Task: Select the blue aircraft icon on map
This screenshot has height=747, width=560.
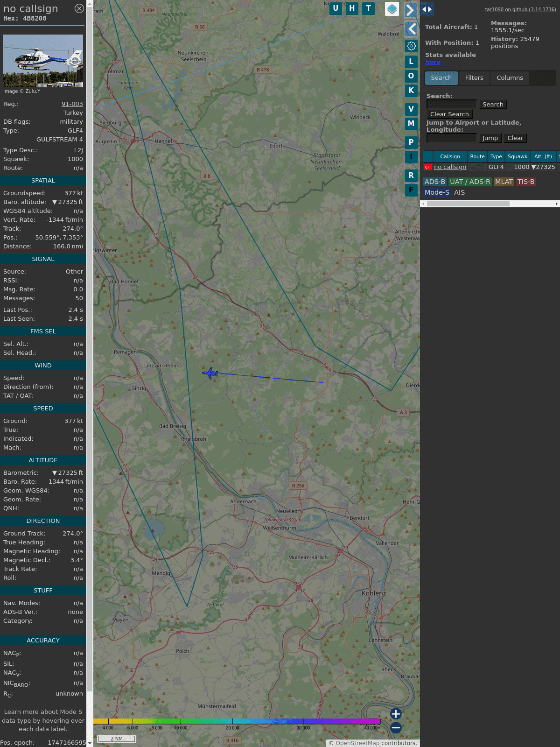Action: (210, 373)
